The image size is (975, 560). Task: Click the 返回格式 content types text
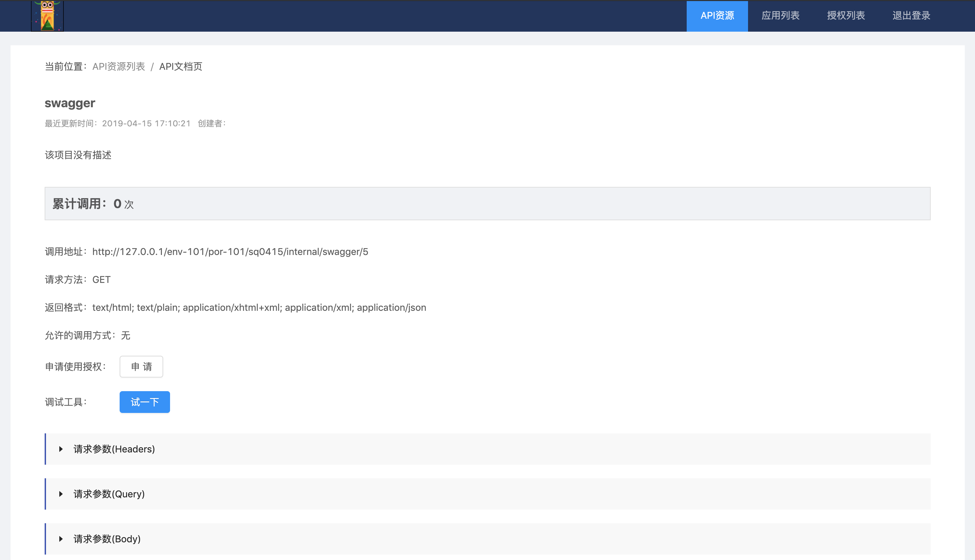tap(259, 307)
